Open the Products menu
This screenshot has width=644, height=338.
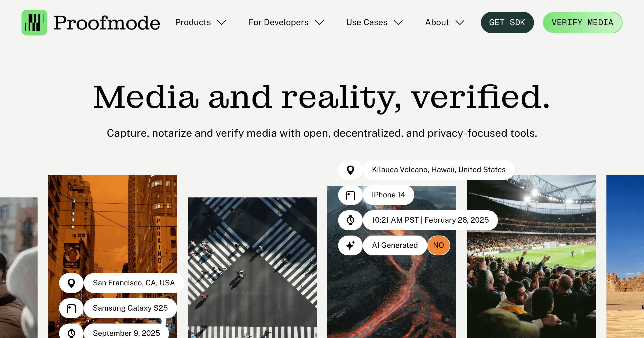[201, 23]
